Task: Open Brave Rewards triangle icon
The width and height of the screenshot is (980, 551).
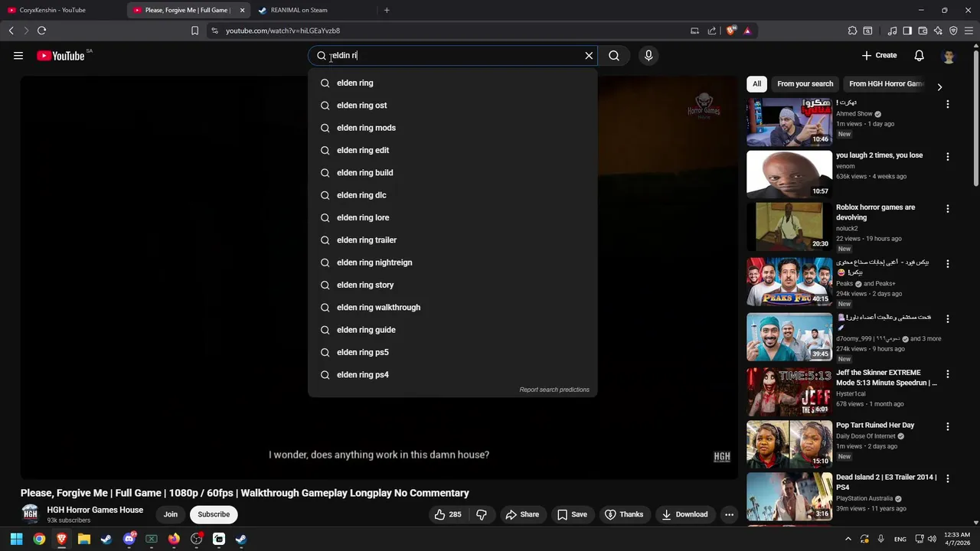Action: coord(747,31)
